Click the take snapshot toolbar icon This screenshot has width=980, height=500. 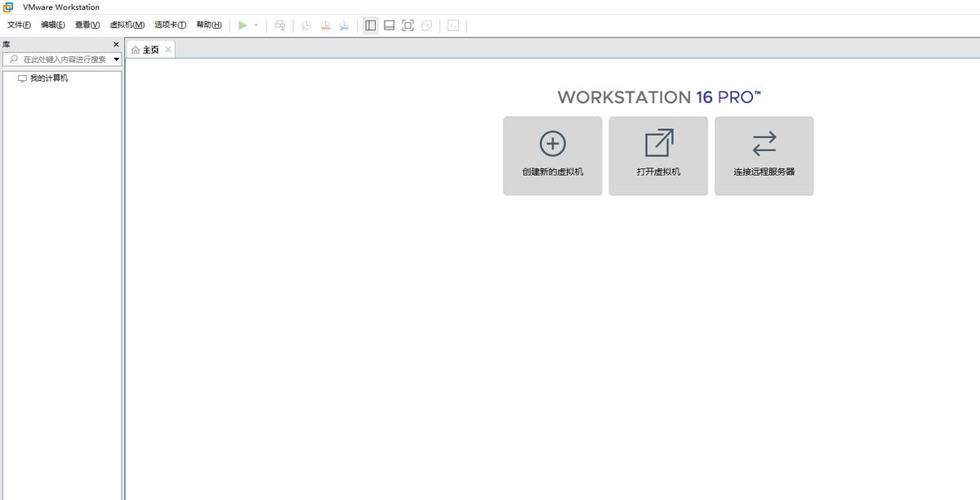[306, 25]
